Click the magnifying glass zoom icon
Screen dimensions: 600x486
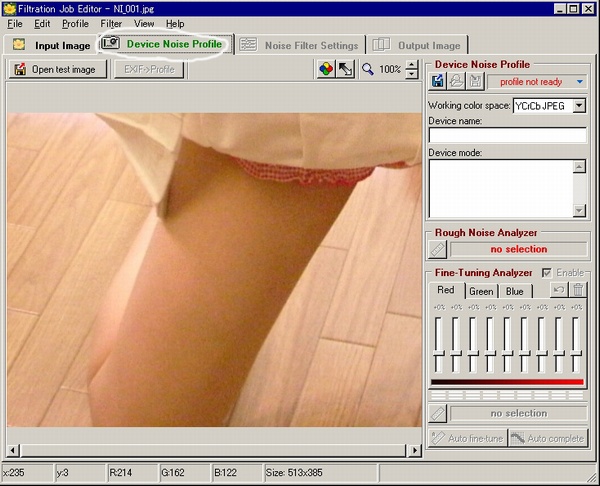click(368, 69)
